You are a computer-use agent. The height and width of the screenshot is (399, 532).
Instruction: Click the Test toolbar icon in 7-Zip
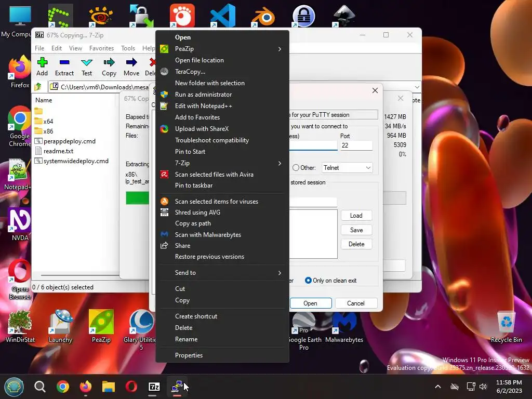click(87, 66)
